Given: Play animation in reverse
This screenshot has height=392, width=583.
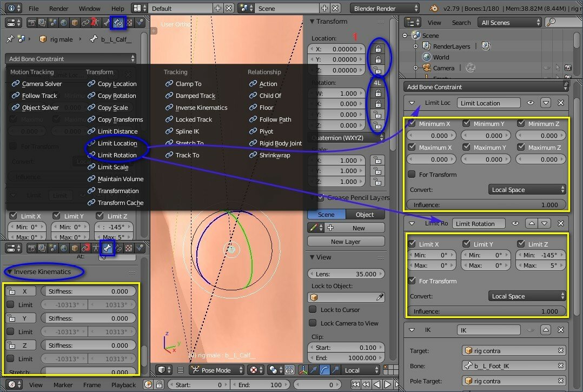Looking at the screenshot, I should tap(376, 384).
